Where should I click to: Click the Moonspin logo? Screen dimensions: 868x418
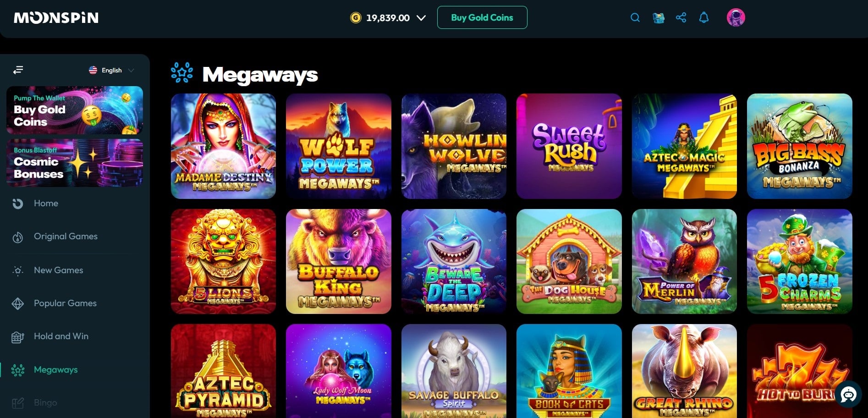tap(56, 18)
